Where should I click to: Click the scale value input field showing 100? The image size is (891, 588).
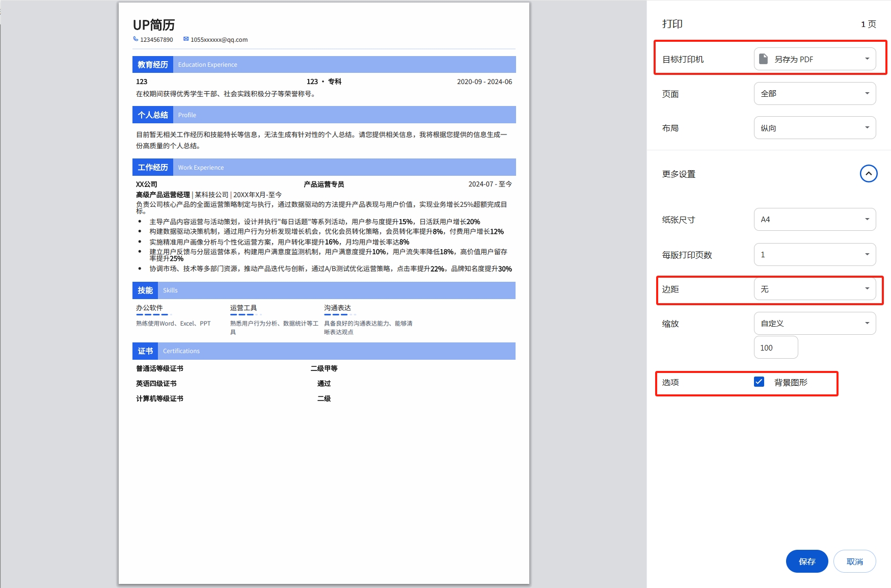point(775,348)
